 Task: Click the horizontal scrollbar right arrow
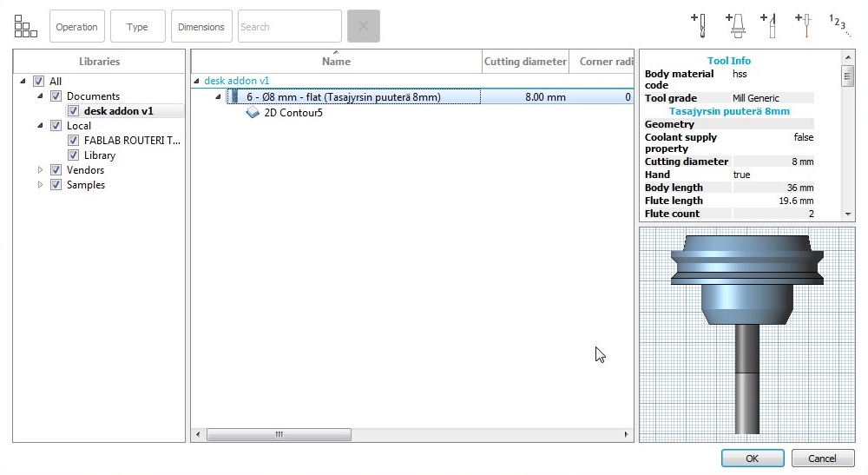(626, 434)
